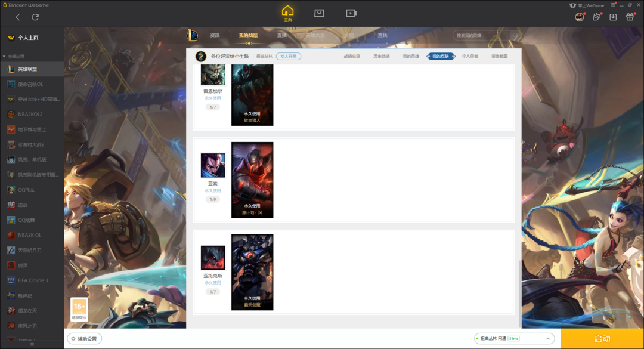
Task: Select 剑灵 game entry
Action: [32, 265]
